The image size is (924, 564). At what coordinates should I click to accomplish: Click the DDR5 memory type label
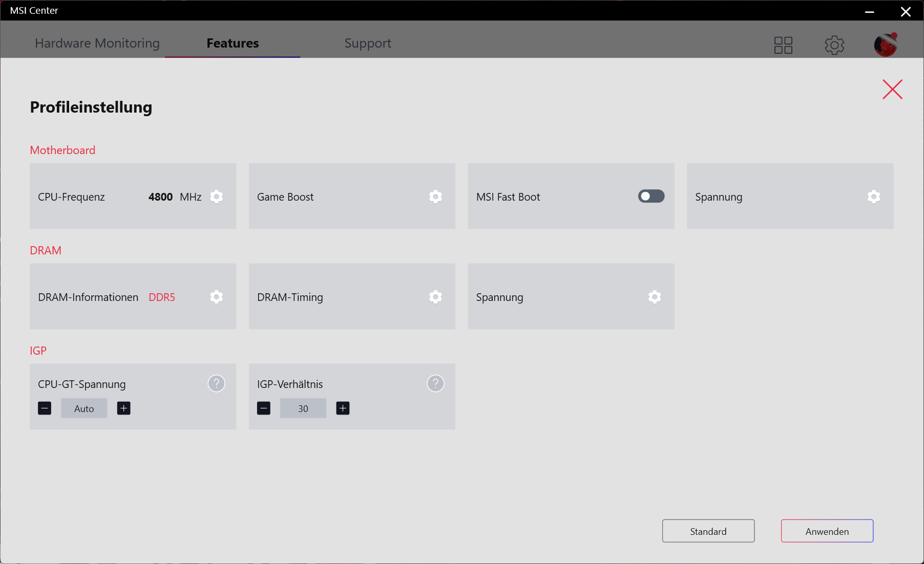[x=162, y=297]
